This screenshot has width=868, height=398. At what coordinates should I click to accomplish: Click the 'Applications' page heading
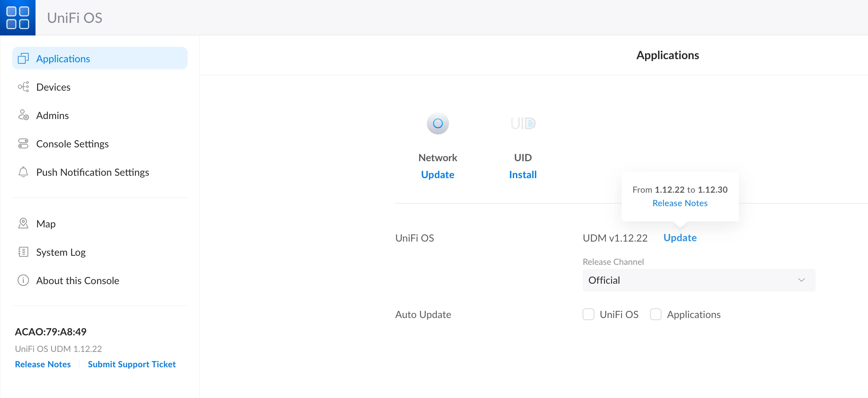tap(668, 55)
